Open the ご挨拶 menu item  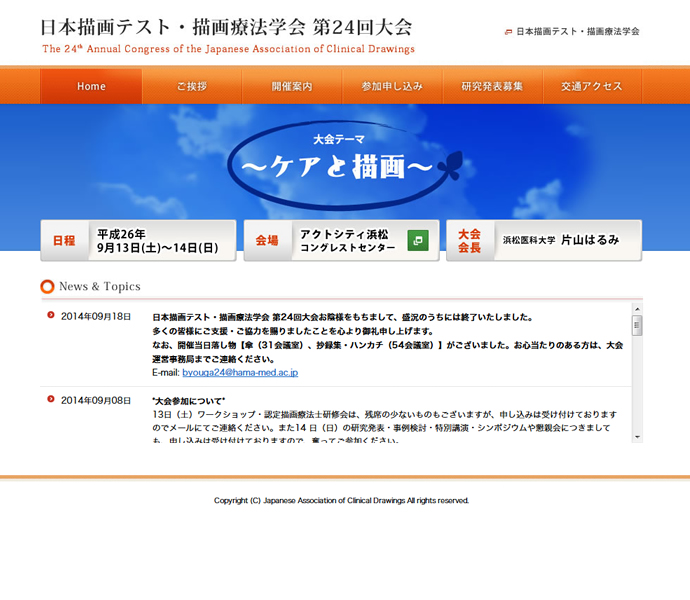(192, 86)
